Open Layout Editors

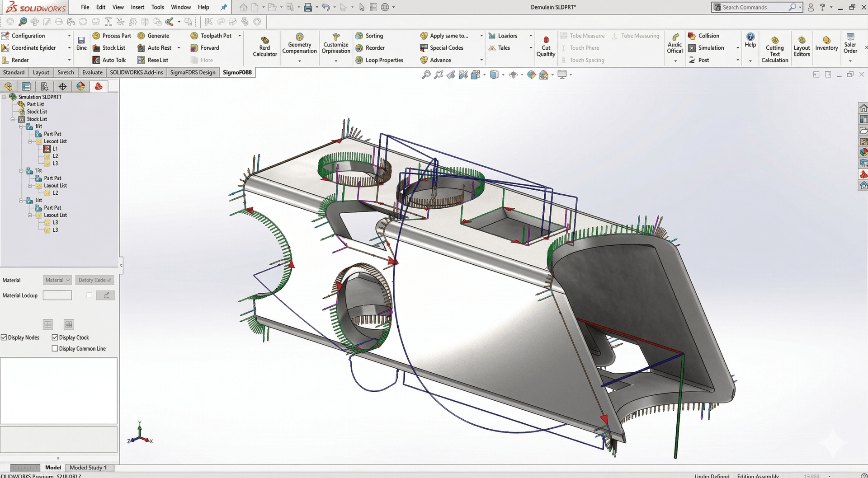pos(802,47)
